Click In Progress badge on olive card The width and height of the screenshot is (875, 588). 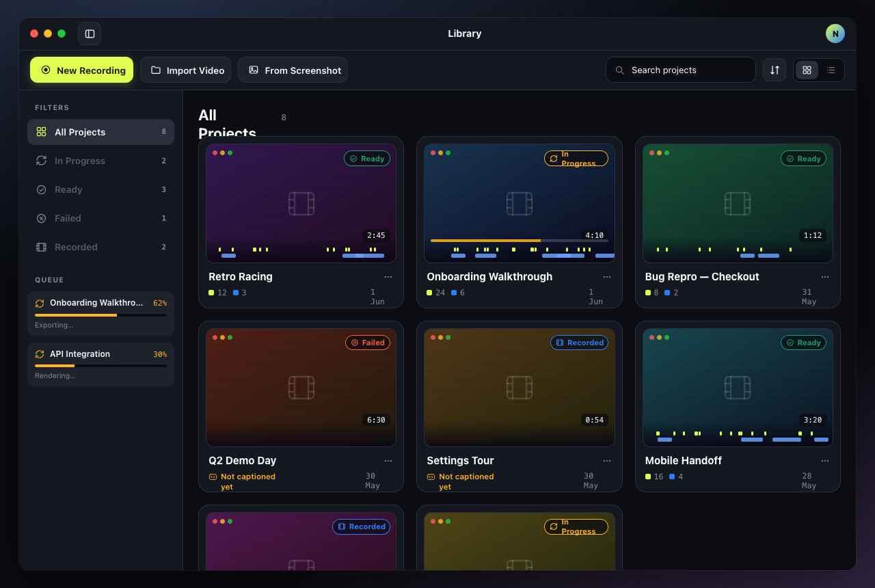(x=576, y=526)
